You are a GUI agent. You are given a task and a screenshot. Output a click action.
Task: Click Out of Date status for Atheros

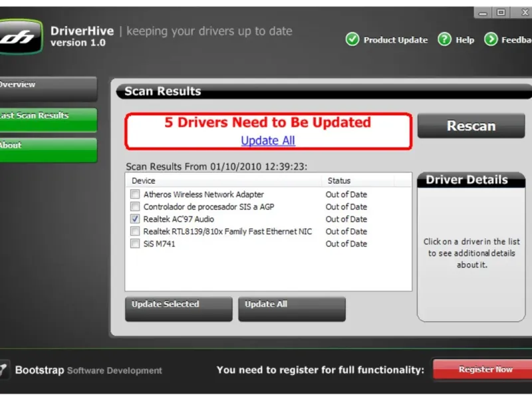[346, 194]
